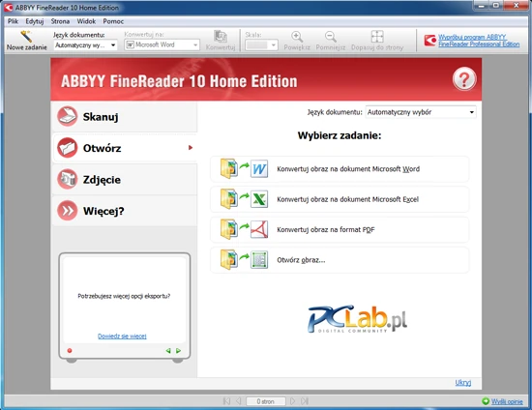Viewport: 532px width, 410px height.
Task: Show previous tip with left green arrow
Action: pyautogui.click(x=168, y=351)
